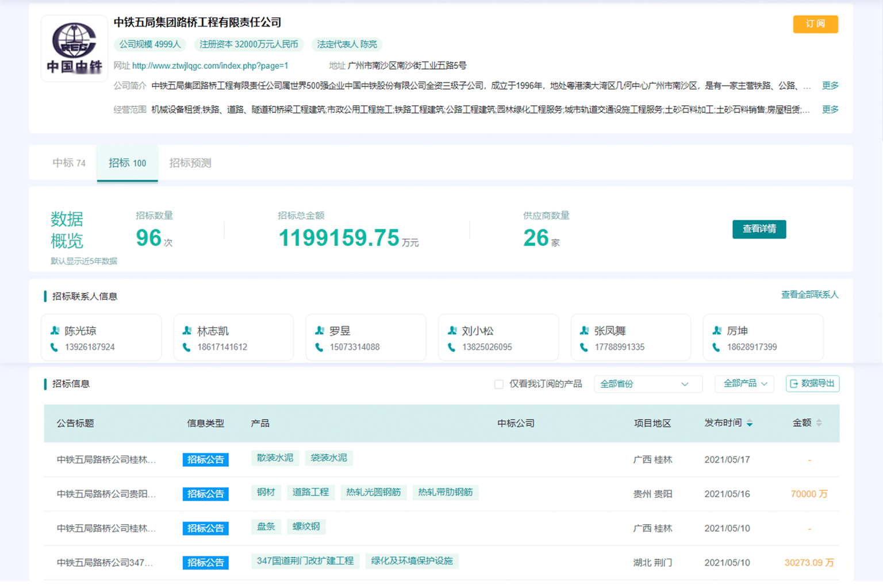This screenshot has height=588, width=883.
Task: Click person icon next to 陈光琼
Action: (x=55, y=330)
